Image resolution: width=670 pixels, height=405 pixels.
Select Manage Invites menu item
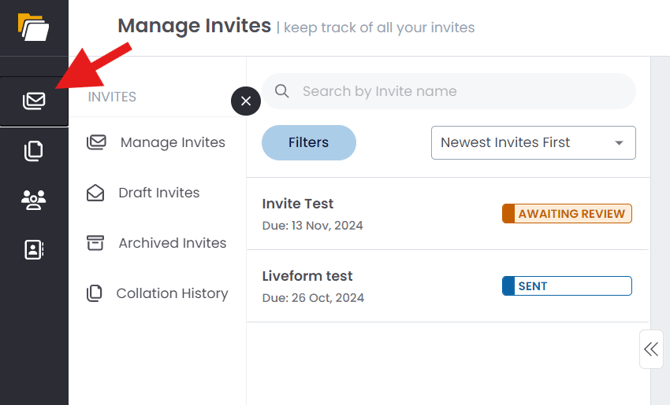pyautogui.click(x=172, y=143)
